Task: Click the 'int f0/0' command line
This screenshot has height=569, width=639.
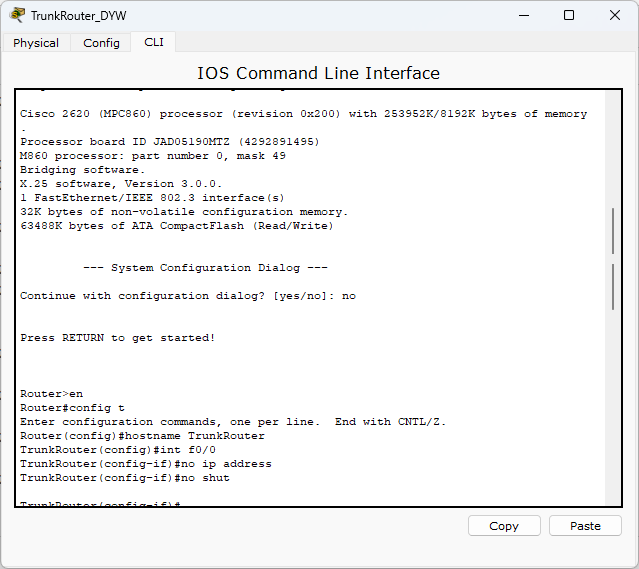Action: 118,450
